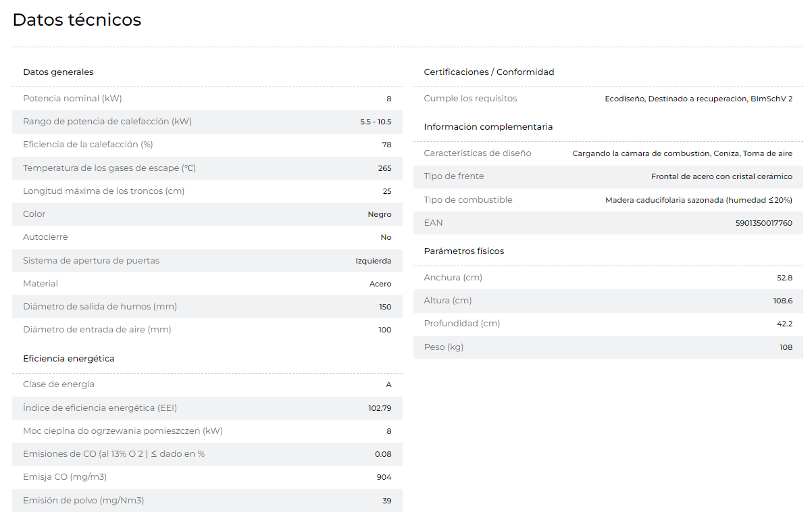Click the 'Autocierre' label
The height and width of the screenshot is (525, 812).
click(x=45, y=237)
